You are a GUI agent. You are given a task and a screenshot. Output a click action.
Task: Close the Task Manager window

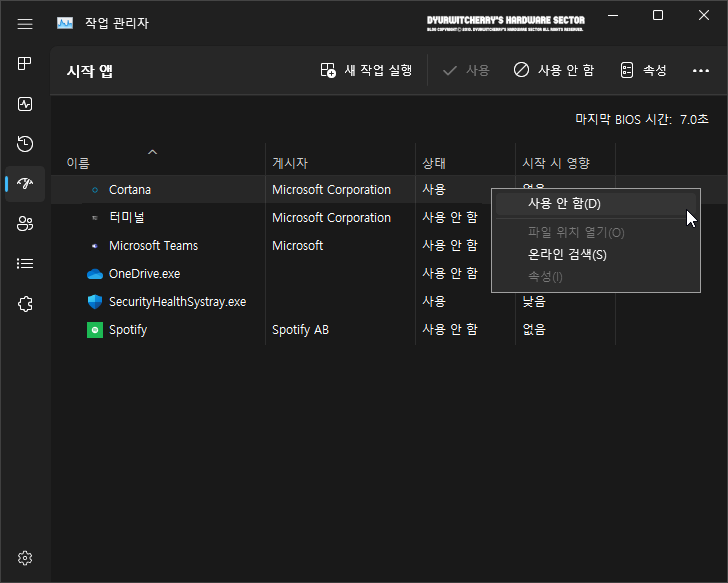pos(704,15)
